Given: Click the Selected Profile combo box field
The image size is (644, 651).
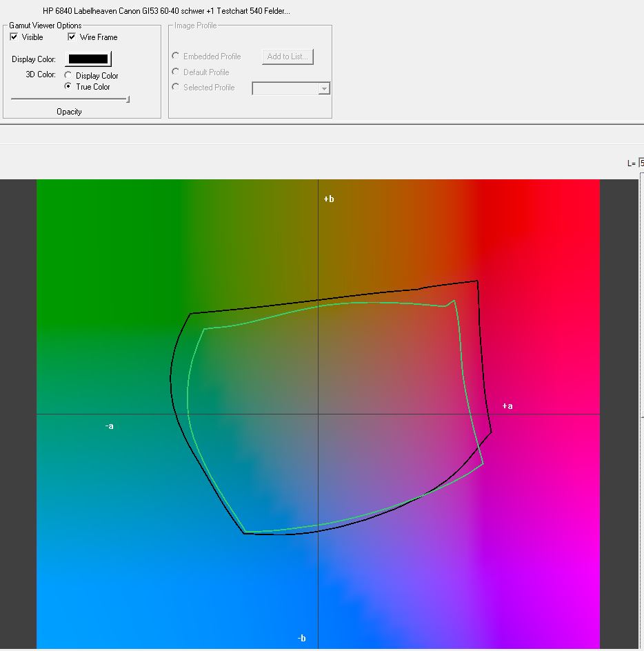Looking at the screenshot, I should pyautogui.click(x=285, y=88).
